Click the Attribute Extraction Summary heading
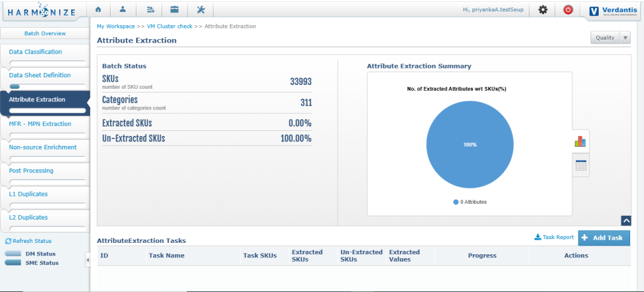The image size is (644, 292). click(419, 66)
